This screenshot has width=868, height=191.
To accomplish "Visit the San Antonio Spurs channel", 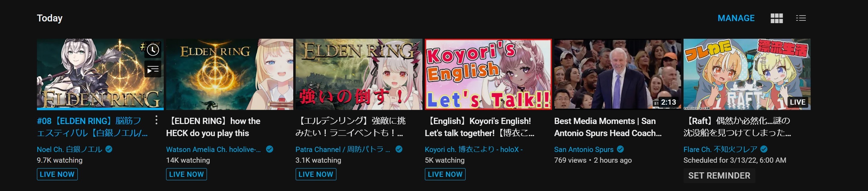I will pos(584,150).
